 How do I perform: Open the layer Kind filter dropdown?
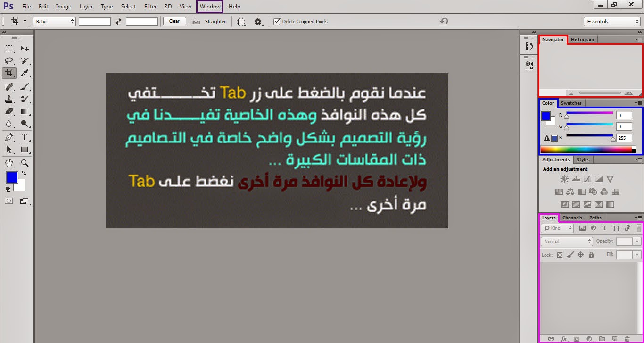[557, 228]
